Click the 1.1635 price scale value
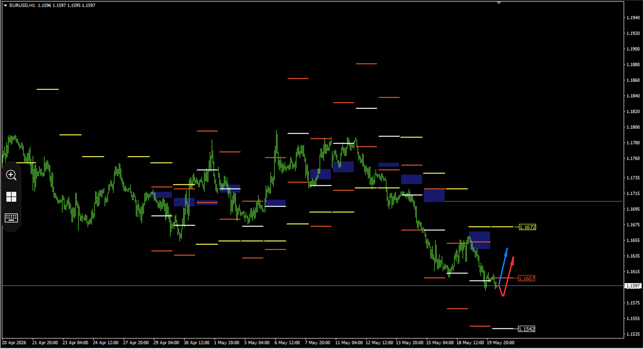This screenshot has height=349, width=644. coord(633,256)
